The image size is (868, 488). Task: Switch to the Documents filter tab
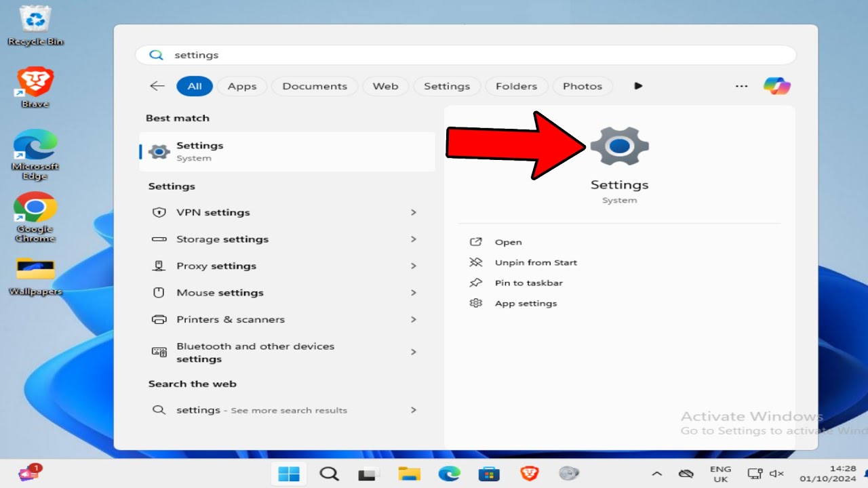click(x=315, y=86)
